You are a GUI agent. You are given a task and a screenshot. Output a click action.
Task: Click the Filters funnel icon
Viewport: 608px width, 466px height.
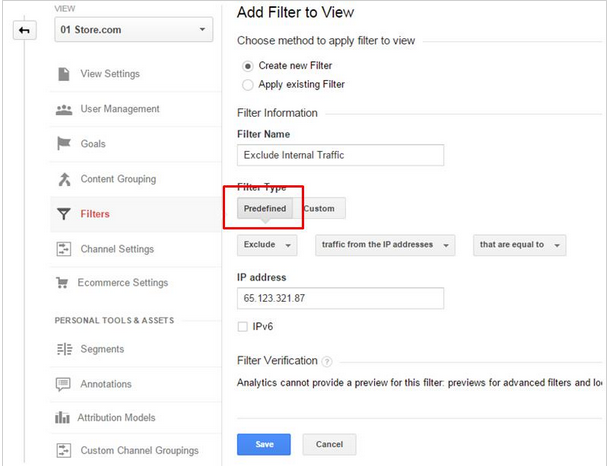64,214
